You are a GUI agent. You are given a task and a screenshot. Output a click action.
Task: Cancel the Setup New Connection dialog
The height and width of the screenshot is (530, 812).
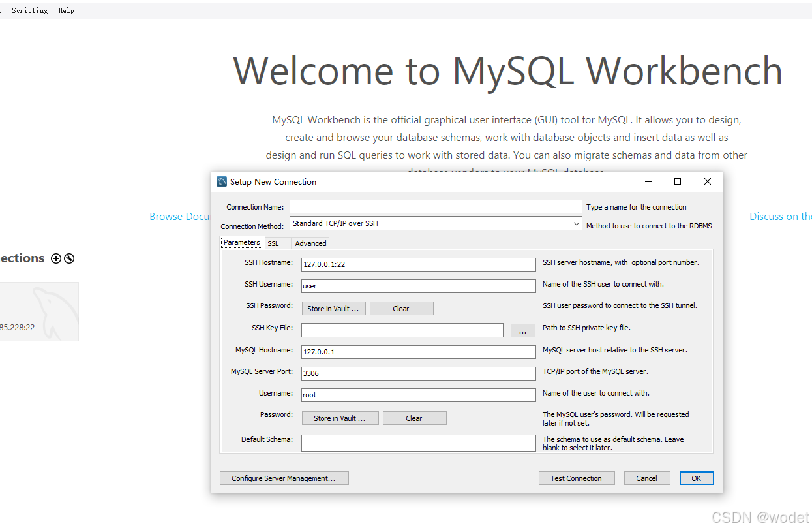coord(646,478)
